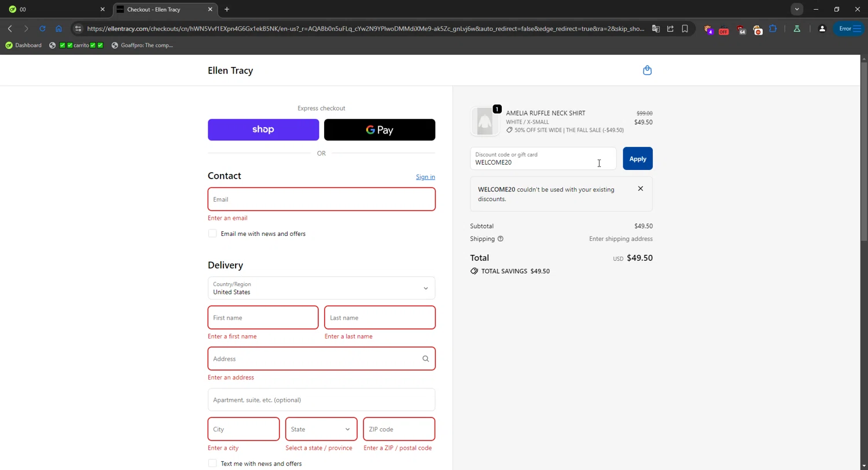
Task: Click the browser forward arrow
Action: (x=26, y=28)
